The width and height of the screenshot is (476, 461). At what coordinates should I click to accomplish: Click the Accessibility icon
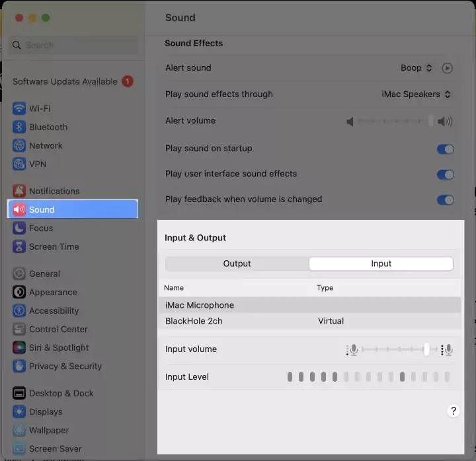19,310
